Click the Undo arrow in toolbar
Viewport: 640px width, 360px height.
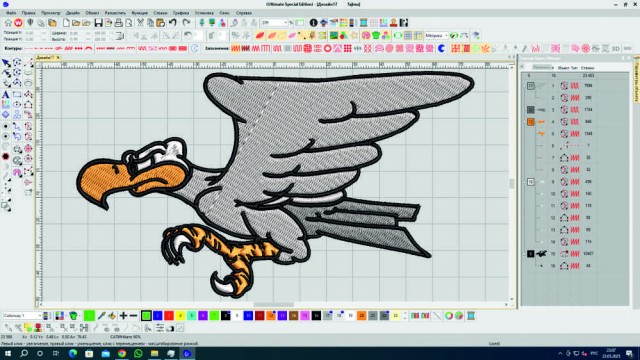coord(173,23)
